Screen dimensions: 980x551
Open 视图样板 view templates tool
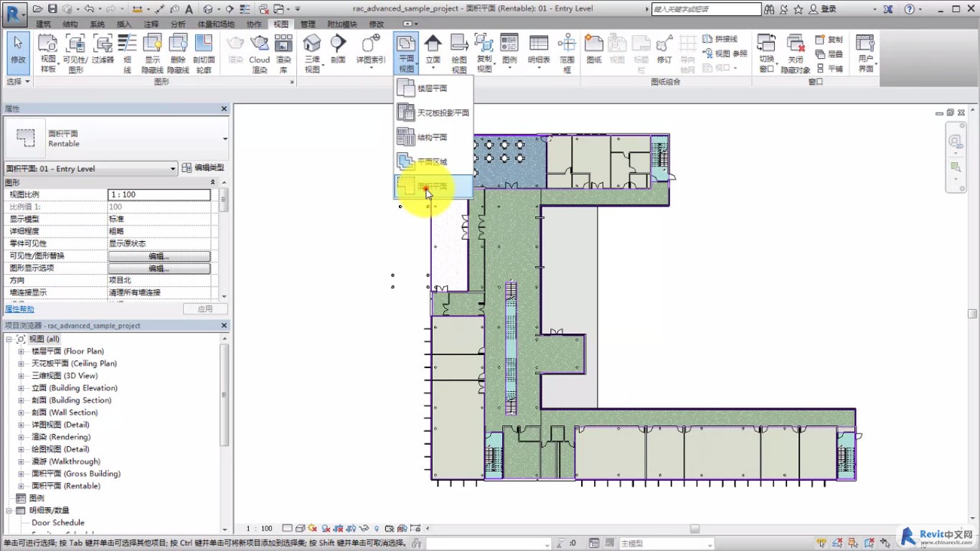tap(48, 53)
